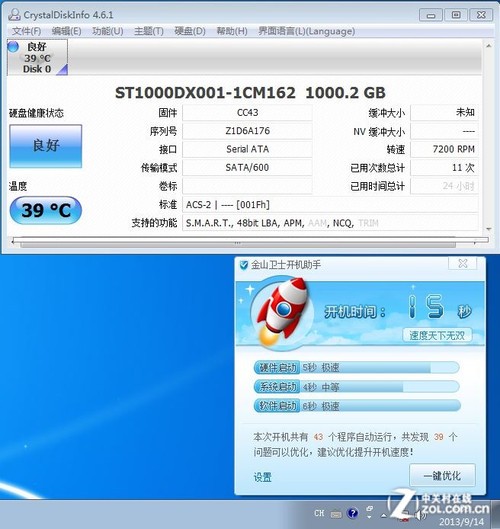Click the taskbar date 2013/9/14

[x=462, y=522]
